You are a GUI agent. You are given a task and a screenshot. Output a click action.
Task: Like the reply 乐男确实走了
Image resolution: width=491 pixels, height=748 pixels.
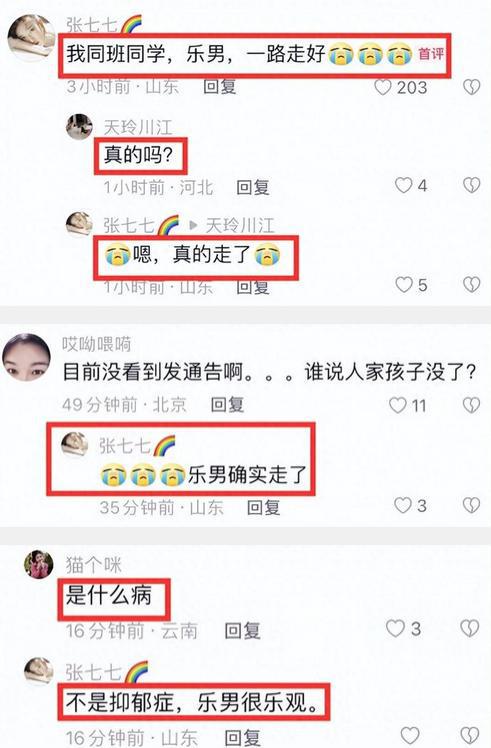(x=403, y=505)
